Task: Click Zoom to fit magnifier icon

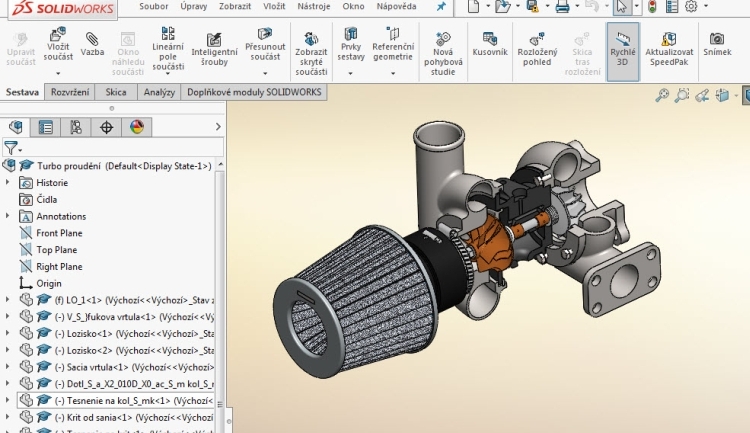Action: point(662,96)
